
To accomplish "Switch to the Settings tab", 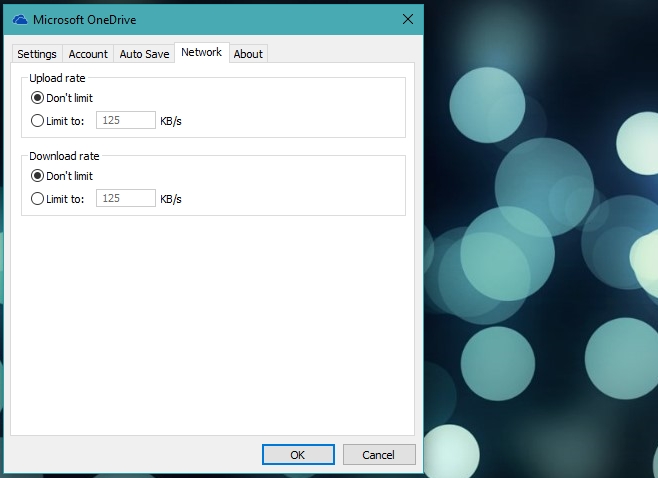I will [x=37, y=54].
